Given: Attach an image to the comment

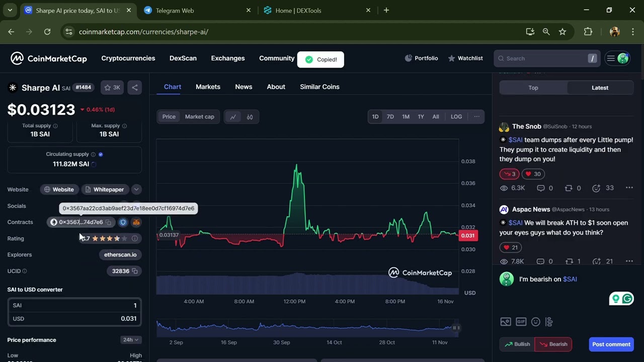Looking at the screenshot, I should (506, 322).
